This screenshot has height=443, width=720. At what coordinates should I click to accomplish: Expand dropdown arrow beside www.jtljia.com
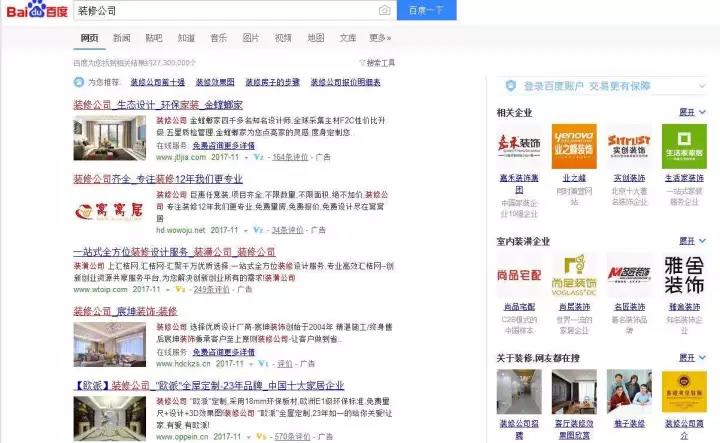[246, 157]
